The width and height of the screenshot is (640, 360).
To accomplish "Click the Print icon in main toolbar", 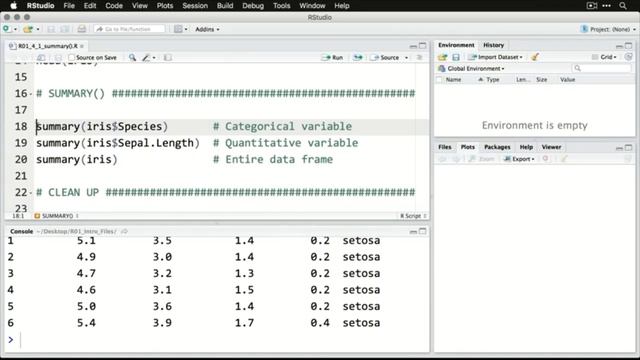I will [82, 29].
